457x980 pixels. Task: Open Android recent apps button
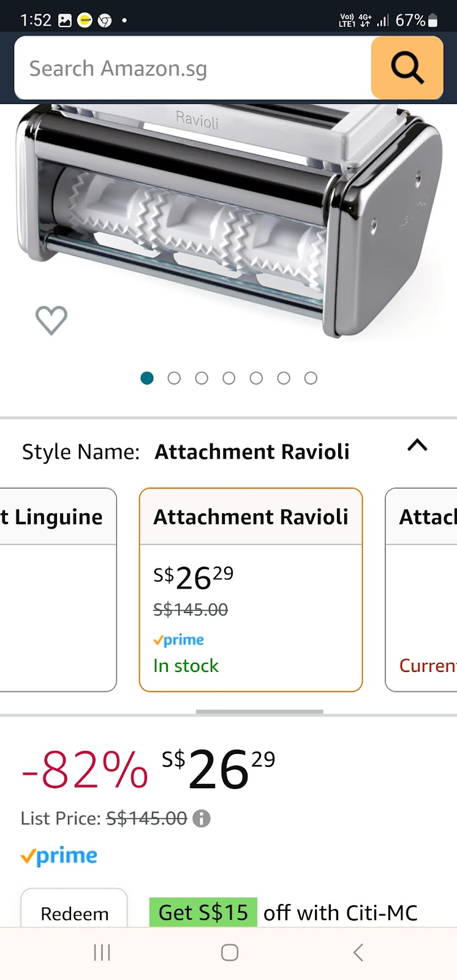(102, 952)
